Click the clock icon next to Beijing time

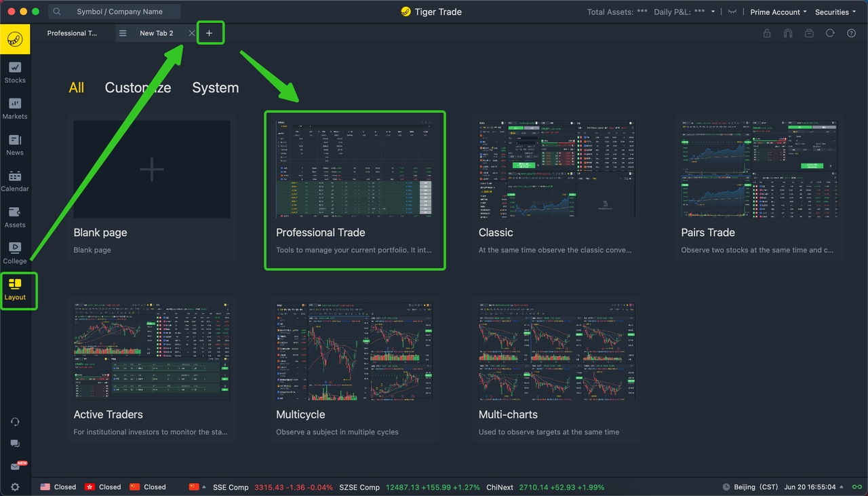click(726, 487)
